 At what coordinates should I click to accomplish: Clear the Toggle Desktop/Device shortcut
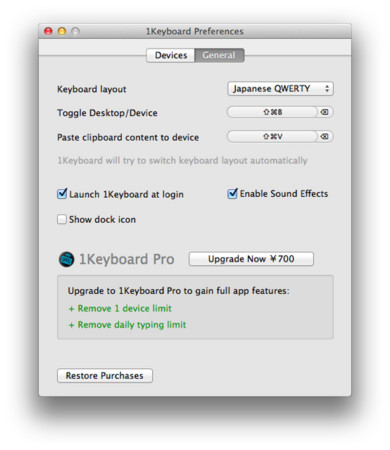point(324,112)
